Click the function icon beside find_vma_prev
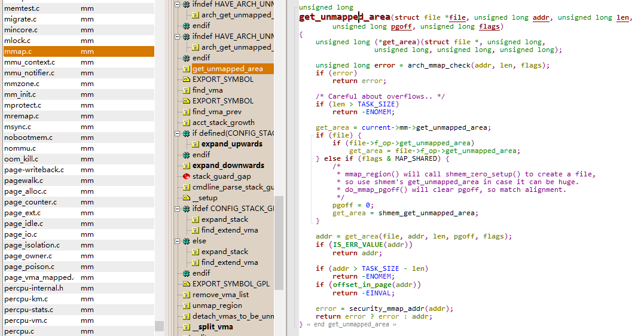 click(x=187, y=112)
